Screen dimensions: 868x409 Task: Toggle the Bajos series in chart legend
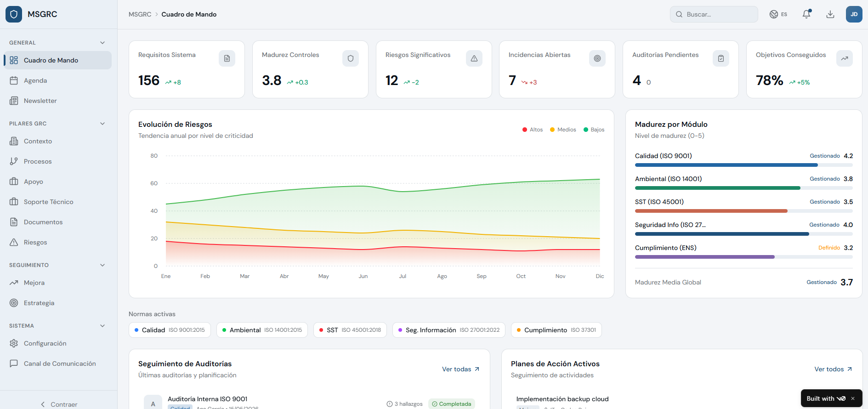point(594,130)
